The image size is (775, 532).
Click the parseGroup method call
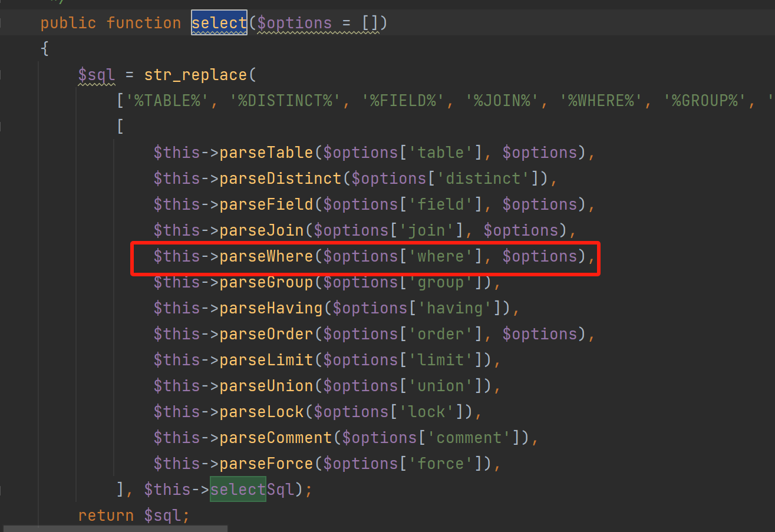[x=266, y=282]
